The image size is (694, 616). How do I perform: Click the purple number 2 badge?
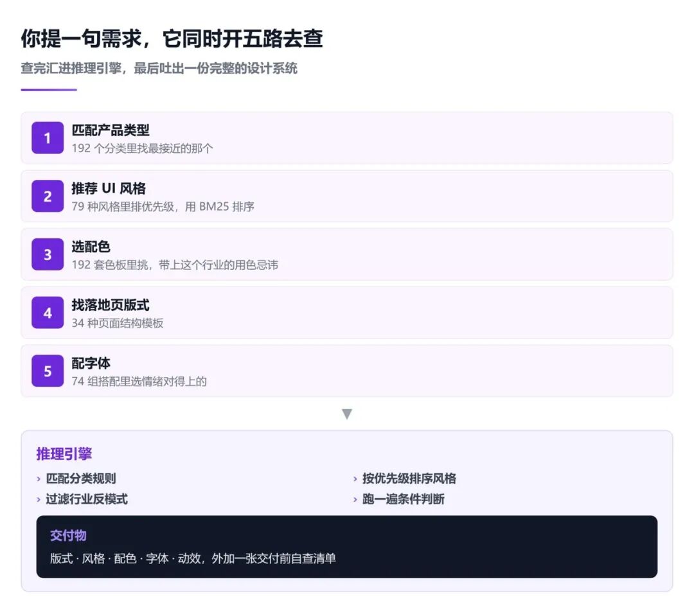pos(48,196)
